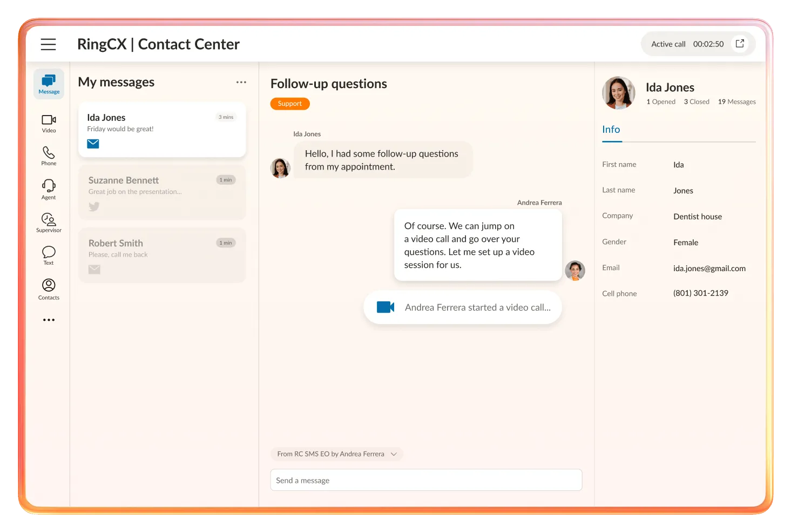Switch to the Info tab

pos(611,130)
